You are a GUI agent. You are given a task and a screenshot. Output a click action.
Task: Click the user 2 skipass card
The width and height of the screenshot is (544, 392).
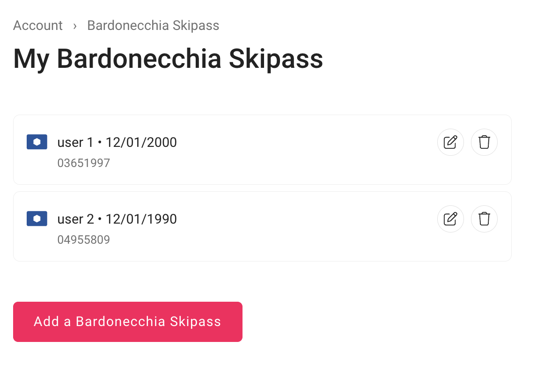pyautogui.click(x=262, y=226)
